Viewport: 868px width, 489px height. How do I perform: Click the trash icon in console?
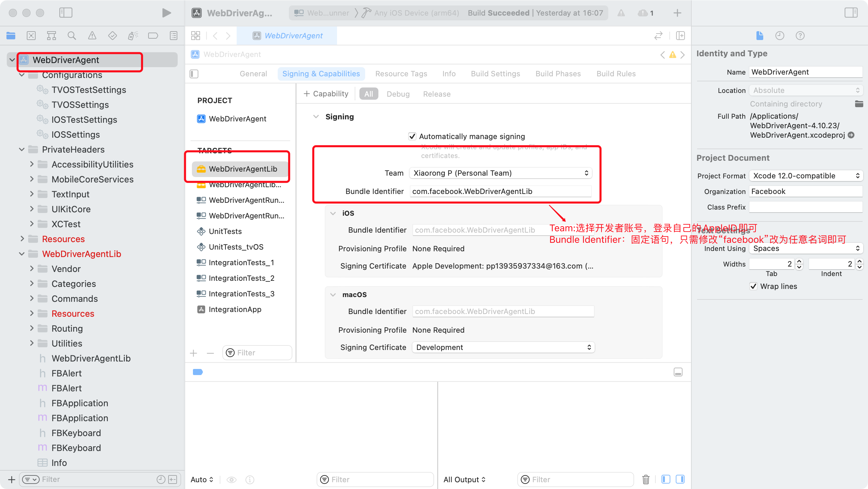pos(646,480)
